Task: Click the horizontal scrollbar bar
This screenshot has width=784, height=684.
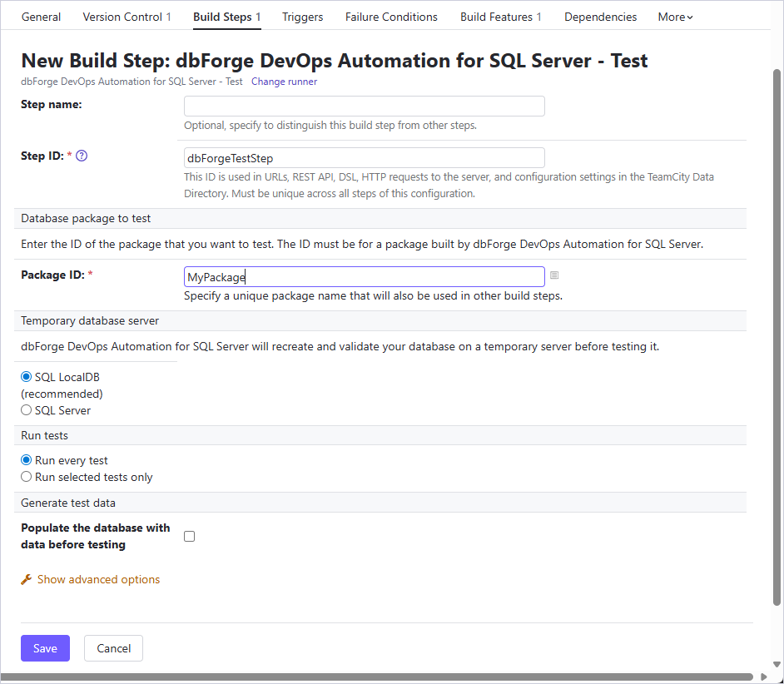Action: tap(376, 677)
